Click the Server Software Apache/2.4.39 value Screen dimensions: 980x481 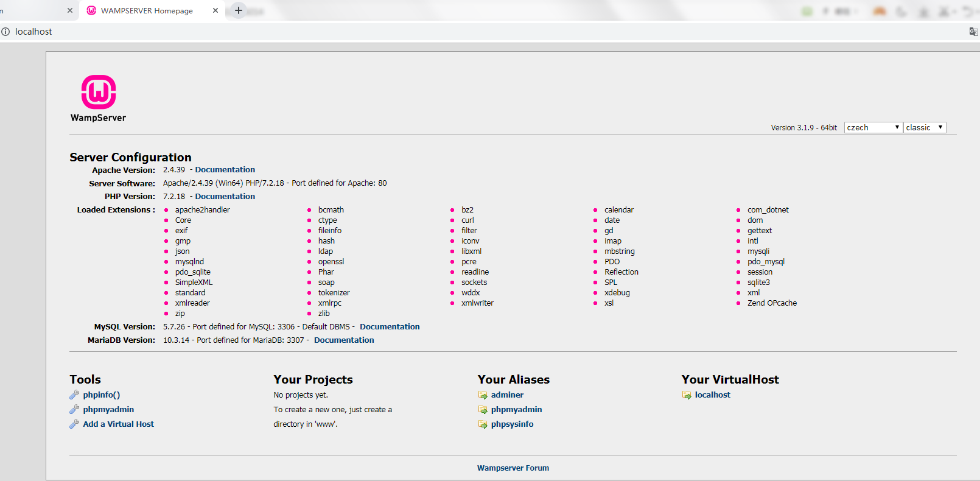coord(275,183)
